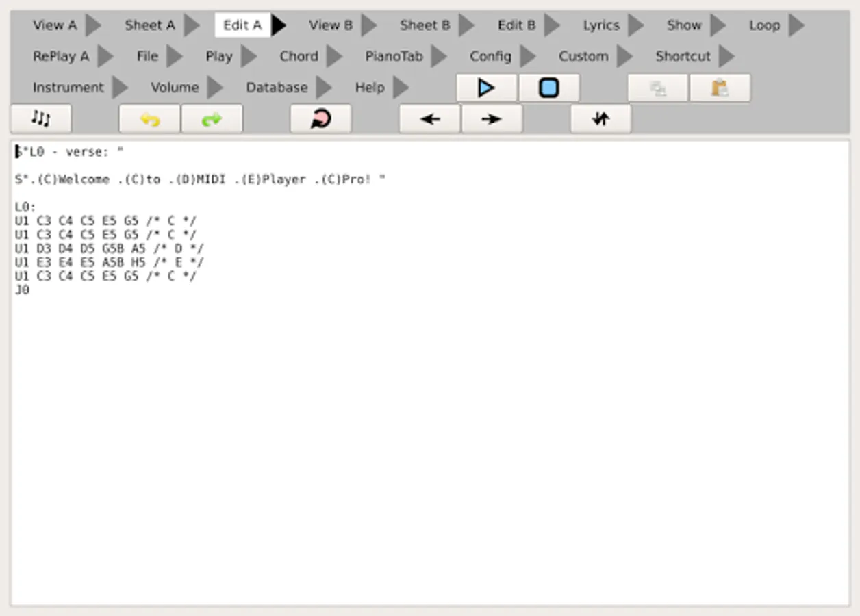Click the pink circular replay arrow button

click(321, 118)
